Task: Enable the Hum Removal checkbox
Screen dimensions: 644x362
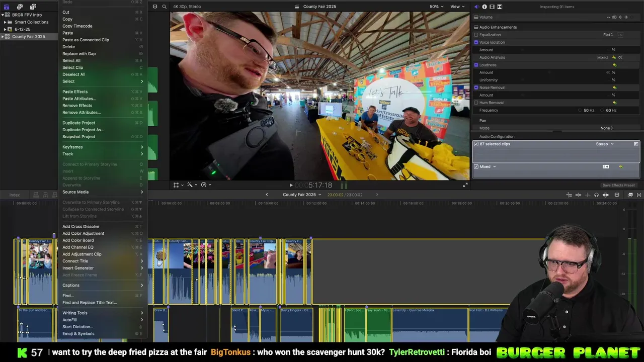Action: point(476,103)
